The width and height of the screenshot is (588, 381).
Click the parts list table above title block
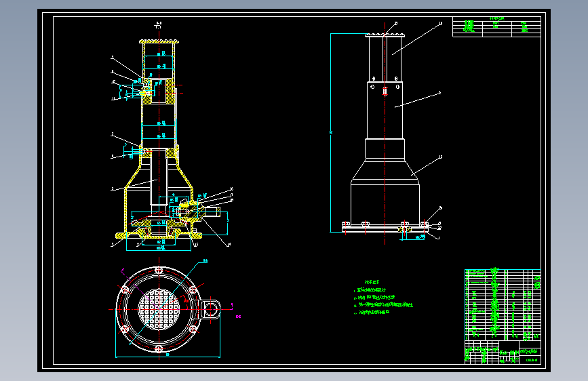[503, 304]
